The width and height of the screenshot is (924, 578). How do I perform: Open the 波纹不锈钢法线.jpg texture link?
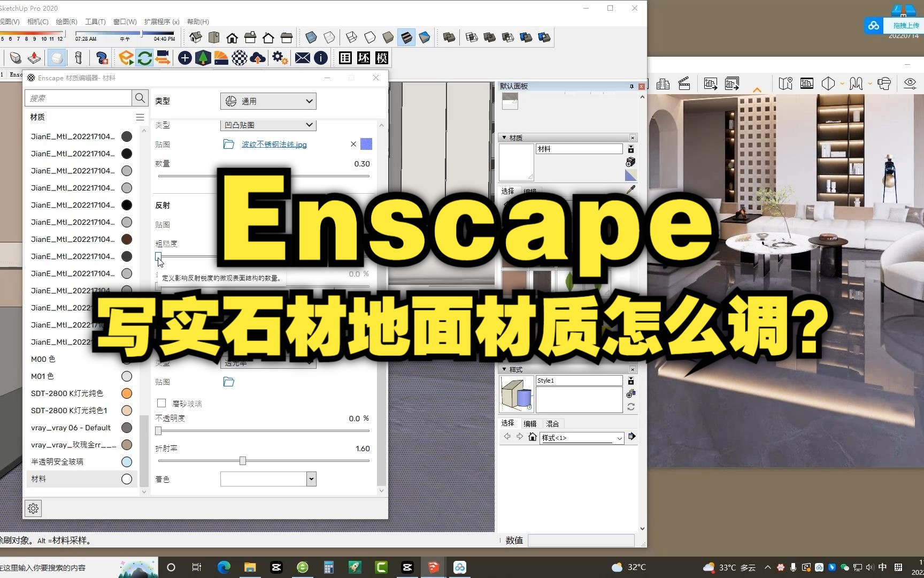pos(274,144)
